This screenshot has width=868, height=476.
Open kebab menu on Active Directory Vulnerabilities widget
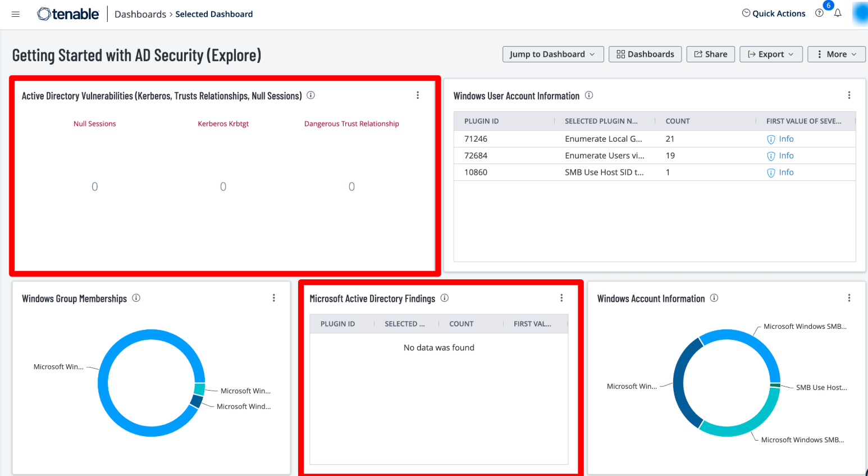pyautogui.click(x=418, y=96)
